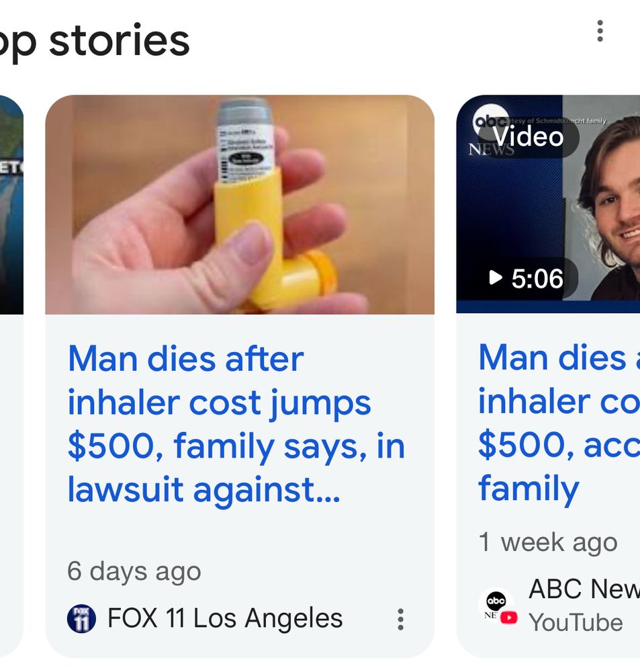Viewport: 640px width, 672px height.
Task: Click the '6 days ago' timestamp
Action: 134,571
